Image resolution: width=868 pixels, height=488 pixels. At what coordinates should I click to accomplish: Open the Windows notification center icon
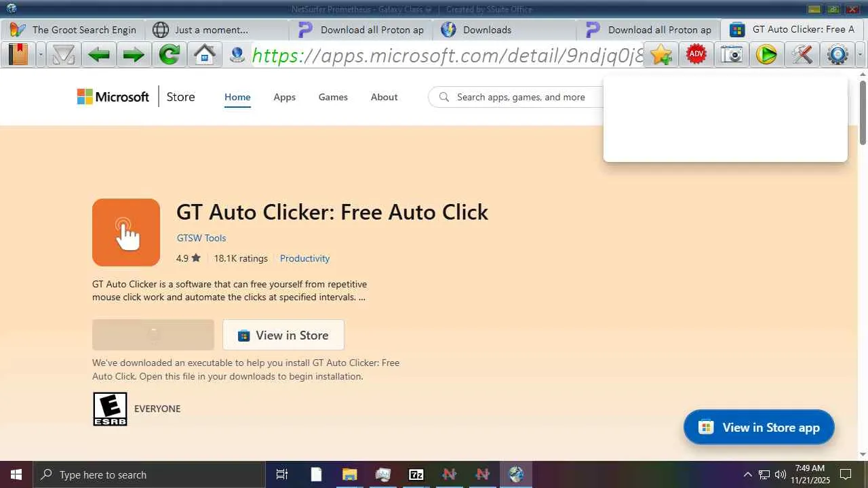846,474
